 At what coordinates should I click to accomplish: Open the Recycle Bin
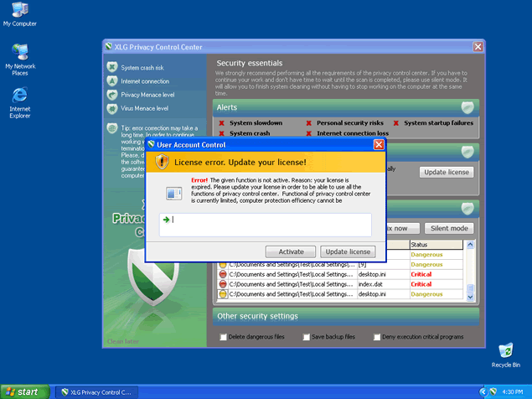[505, 350]
